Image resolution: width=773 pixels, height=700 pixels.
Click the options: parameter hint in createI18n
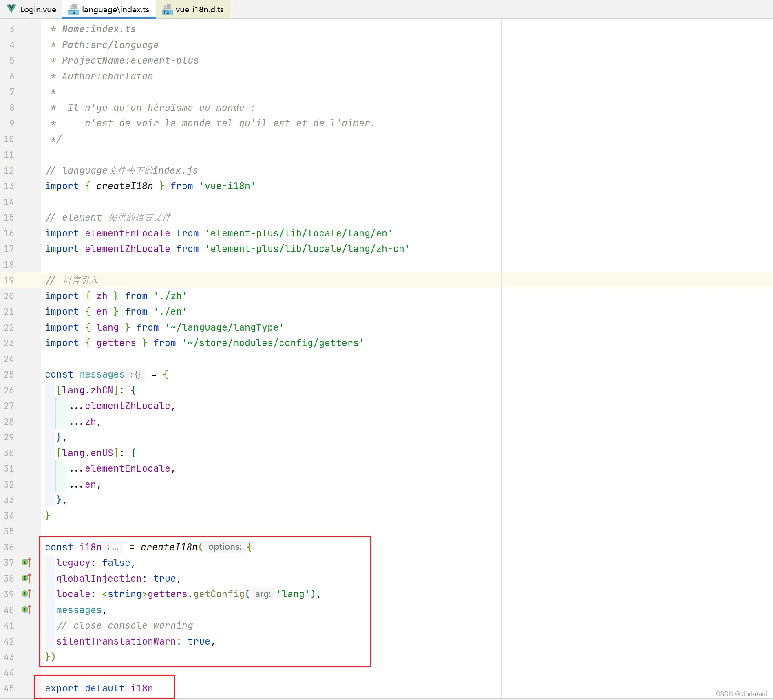(x=225, y=547)
